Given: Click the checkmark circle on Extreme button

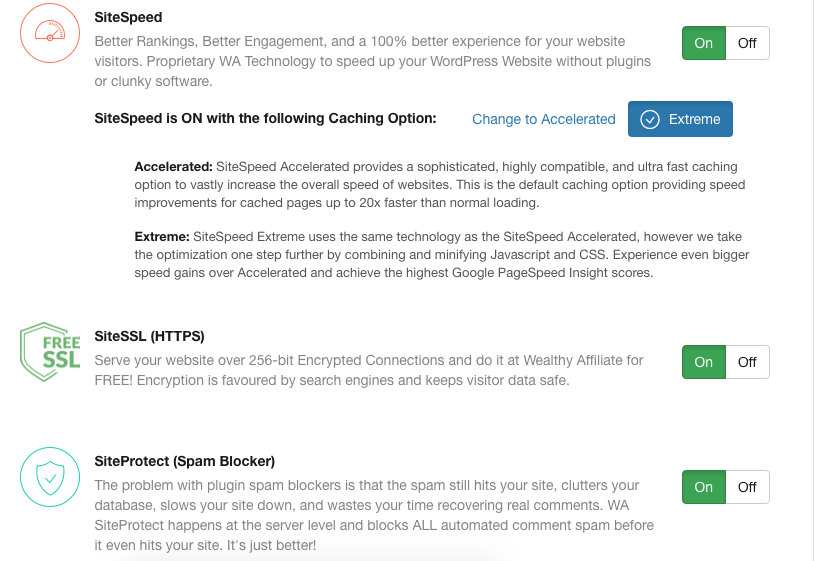Looking at the screenshot, I should point(650,119).
